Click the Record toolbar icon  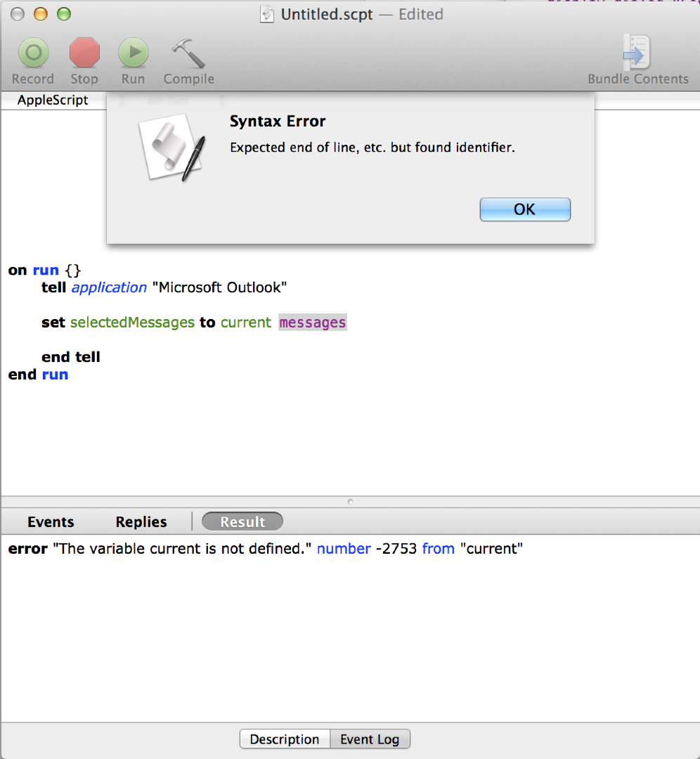point(34,52)
